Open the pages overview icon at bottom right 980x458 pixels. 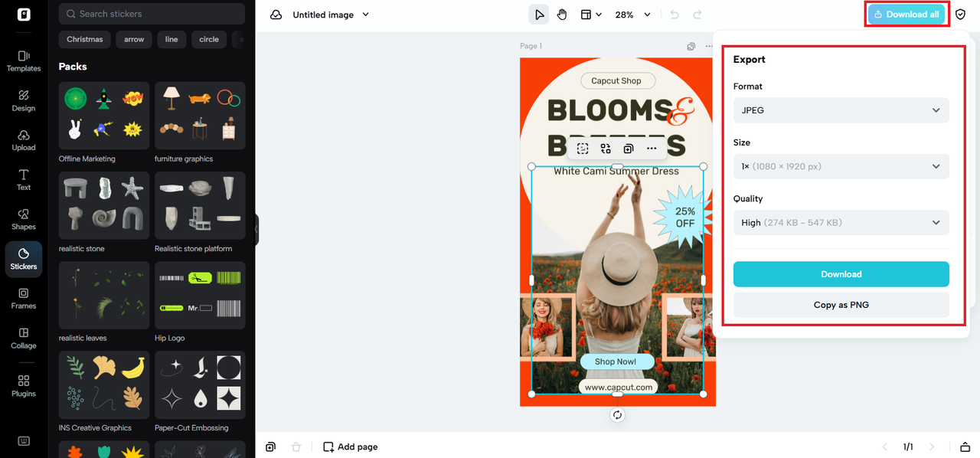coord(965,447)
